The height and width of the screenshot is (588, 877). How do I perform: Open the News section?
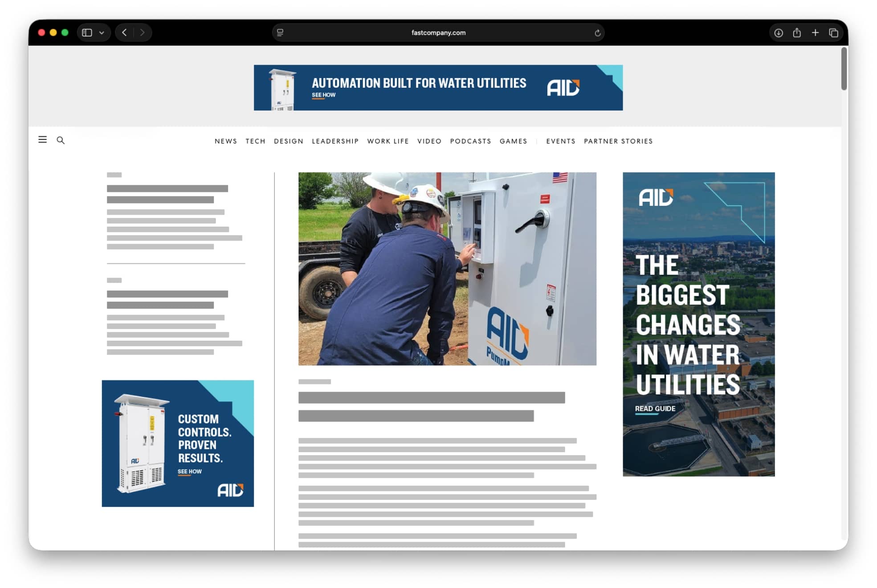pos(226,141)
